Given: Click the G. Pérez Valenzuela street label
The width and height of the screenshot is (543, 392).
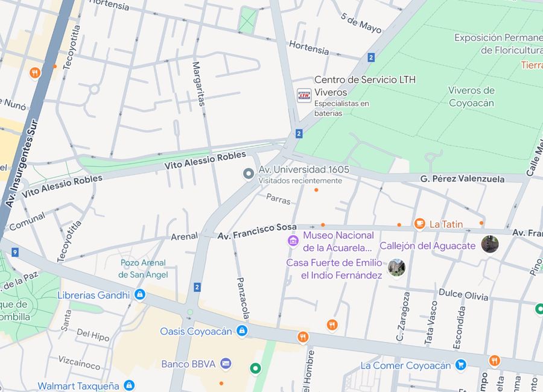Looking at the screenshot, I should [x=462, y=179].
